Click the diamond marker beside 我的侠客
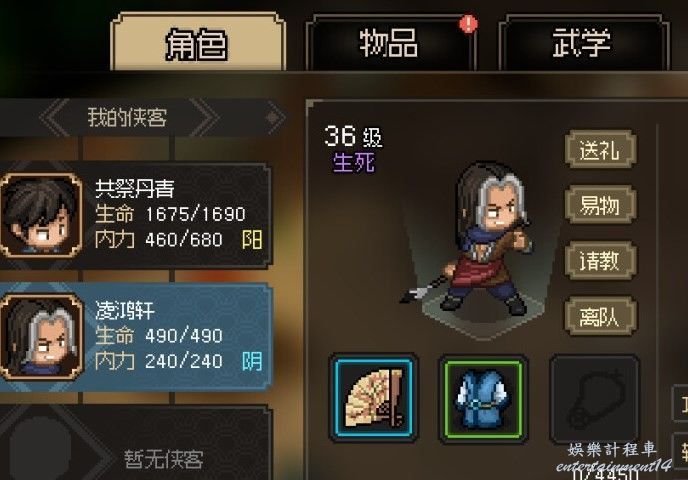 tap(272, 117)
